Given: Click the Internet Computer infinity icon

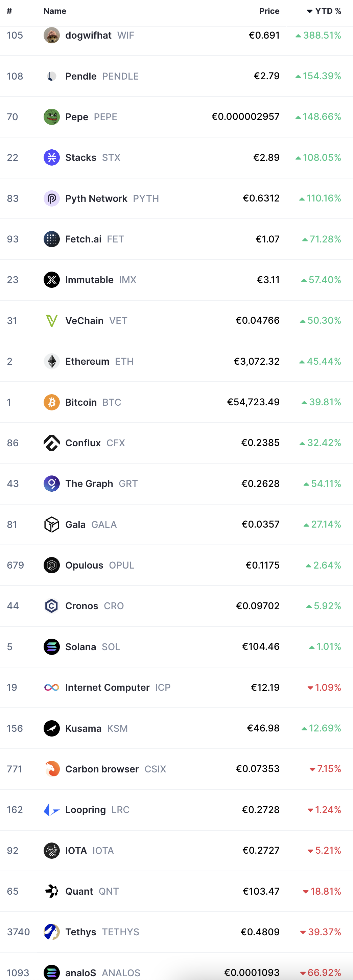Looking at the screenshot, I should coord(52,687).
